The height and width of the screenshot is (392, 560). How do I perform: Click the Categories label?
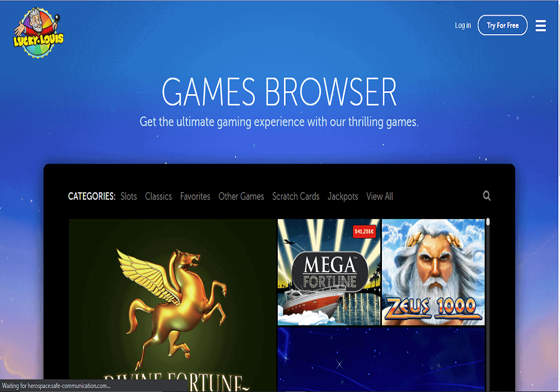[92, 197]
